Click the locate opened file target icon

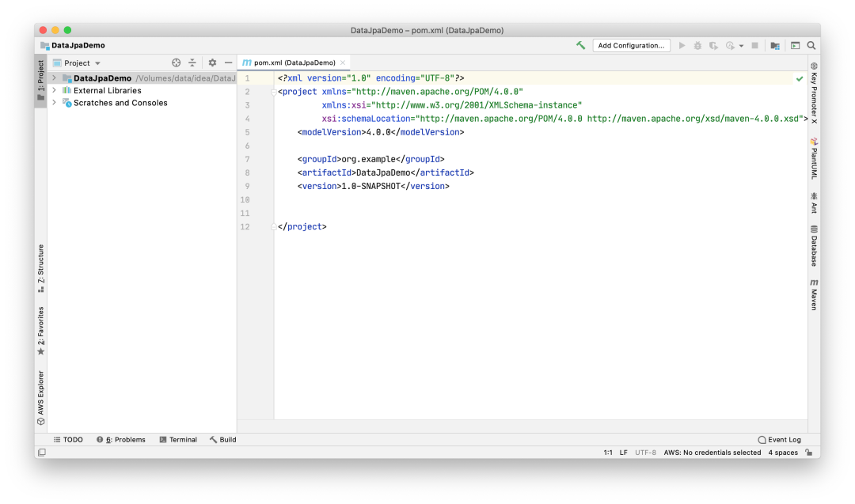point(176,63)
